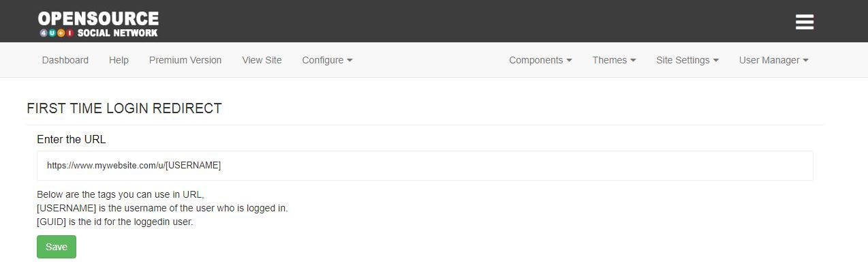Click the colored circles badge under the logo
Screen dimensions: 868x270
(56, 33)
